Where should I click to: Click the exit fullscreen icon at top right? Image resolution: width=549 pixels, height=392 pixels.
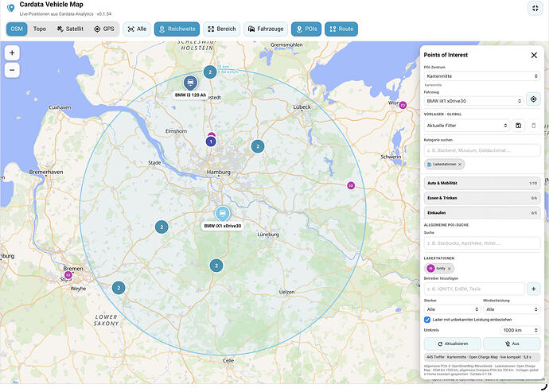[535, 9]
